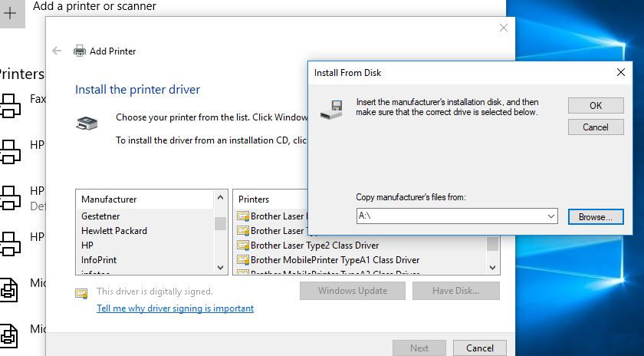Screen dimensions: 644x356
Task: Click icon of Brother Laser Type2 Class Driver
Action: click(x=243, y=246)
